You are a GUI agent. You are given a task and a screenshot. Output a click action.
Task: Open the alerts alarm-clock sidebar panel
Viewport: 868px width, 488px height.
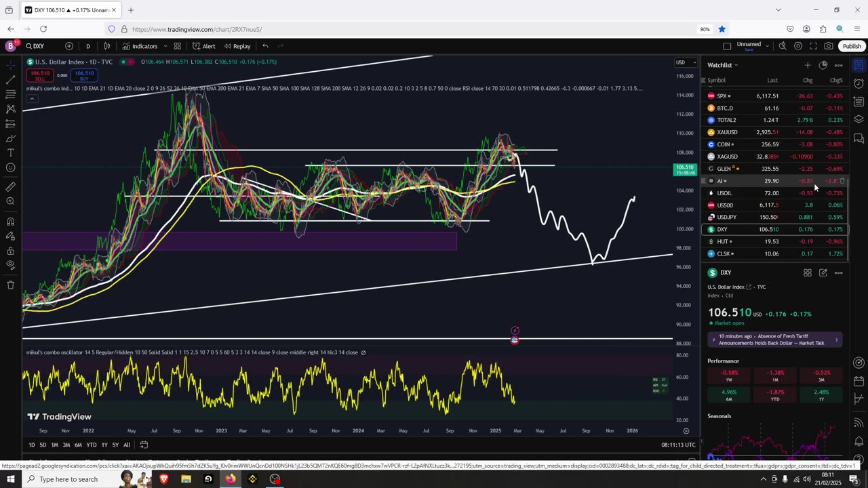[x=859, y=83]
